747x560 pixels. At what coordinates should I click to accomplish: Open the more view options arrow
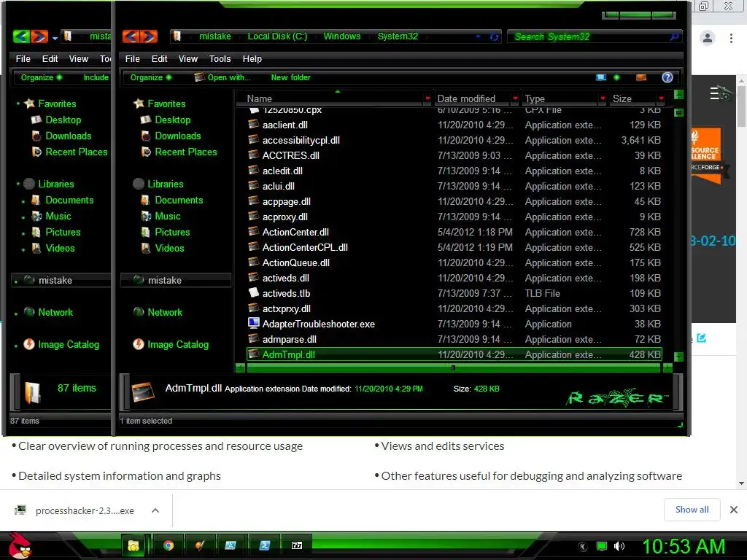point(616,77)
